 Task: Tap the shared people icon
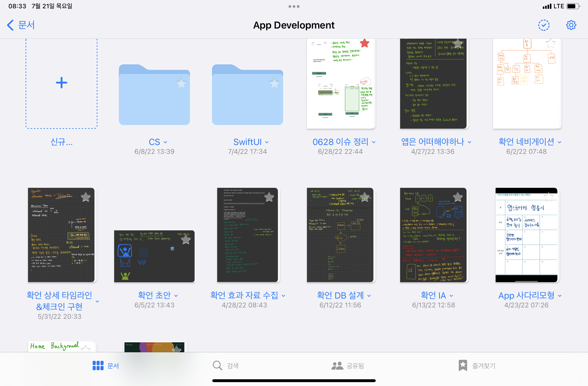(337, 366)
